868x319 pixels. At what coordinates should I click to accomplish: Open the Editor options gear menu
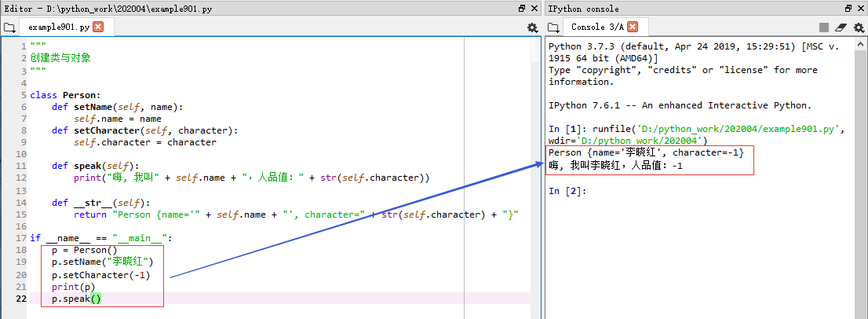click(x=532, y=27)
